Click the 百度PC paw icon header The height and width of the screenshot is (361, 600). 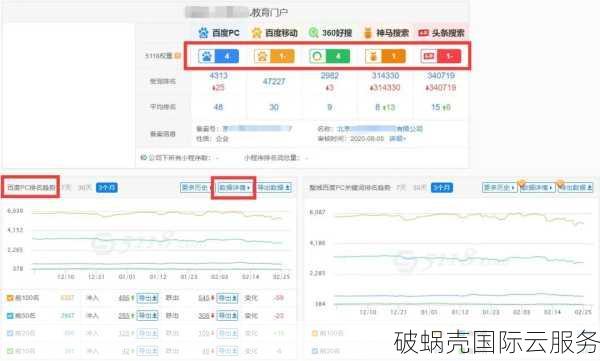click(x=203, y=33)
